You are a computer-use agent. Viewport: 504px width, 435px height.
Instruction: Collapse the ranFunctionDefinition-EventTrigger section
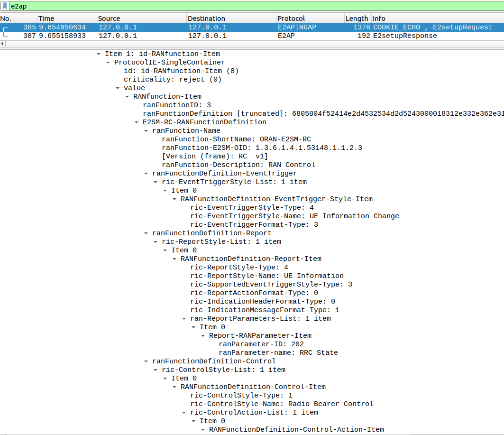[146, 173]
